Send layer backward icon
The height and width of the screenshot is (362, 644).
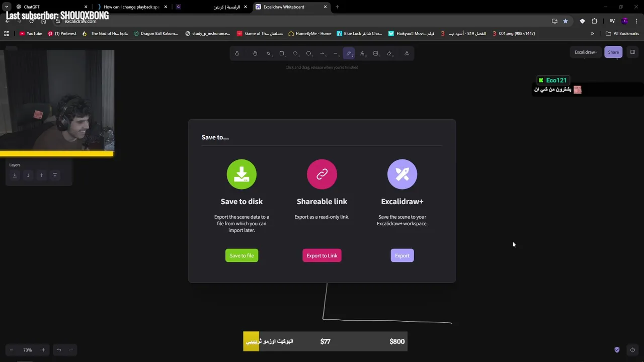pyautogui.click(x=28, y=175)
